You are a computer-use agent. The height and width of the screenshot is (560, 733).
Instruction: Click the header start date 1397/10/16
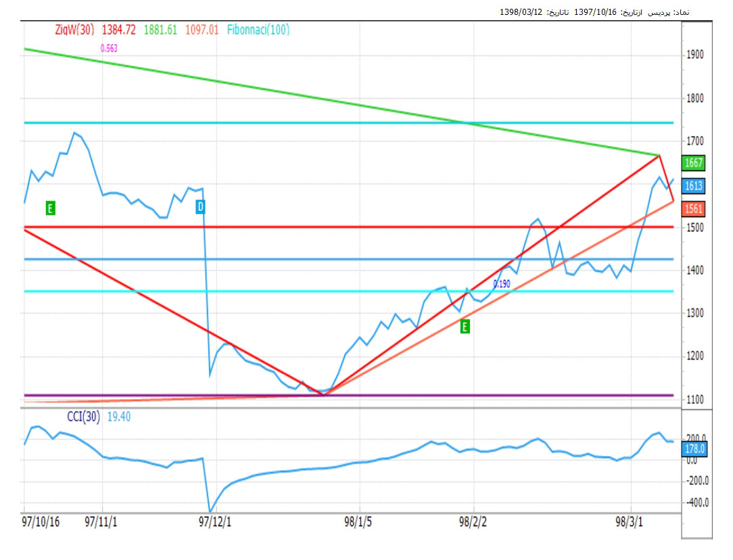pyautogui.click(x=596, y=12)
